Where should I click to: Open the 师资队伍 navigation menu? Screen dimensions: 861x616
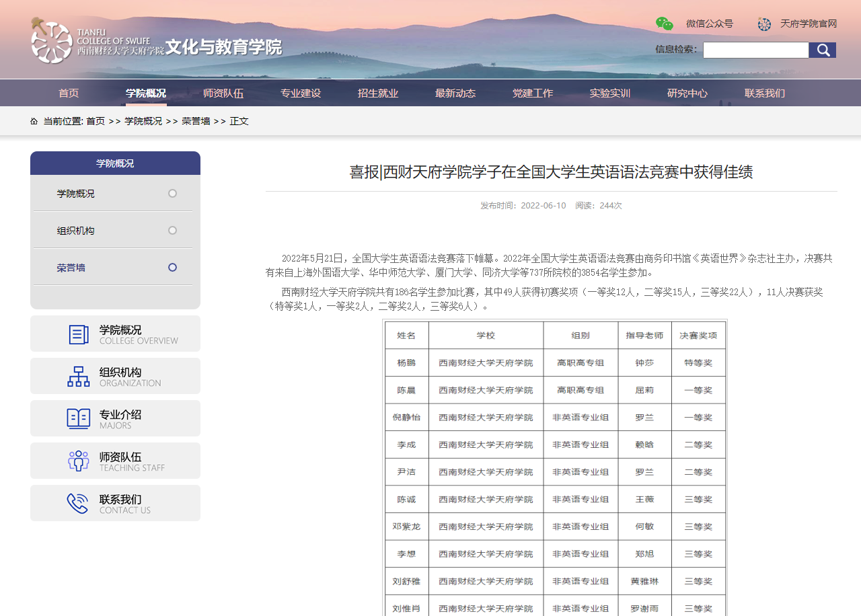[223, 93]
